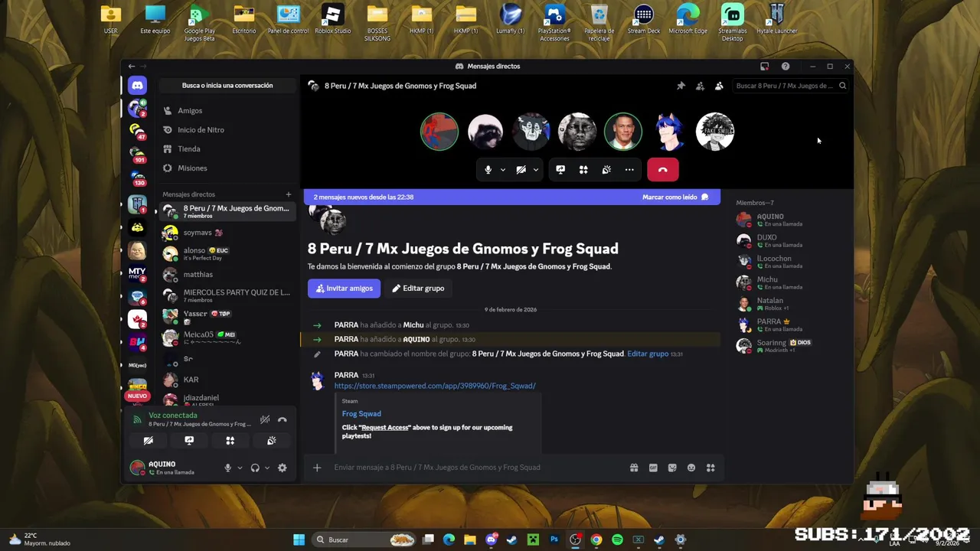Open sticker picker in message bar
Screen dimensions: 980x551
[x=672, y=468]
